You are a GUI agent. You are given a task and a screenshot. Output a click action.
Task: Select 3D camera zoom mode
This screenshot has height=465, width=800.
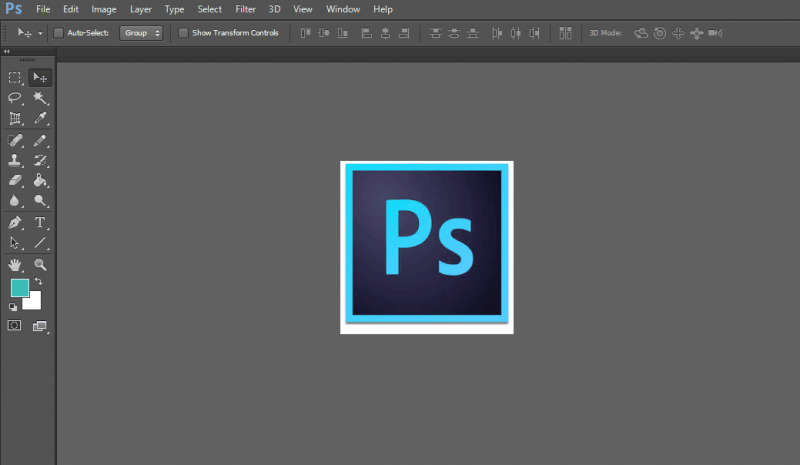point(715,33)
